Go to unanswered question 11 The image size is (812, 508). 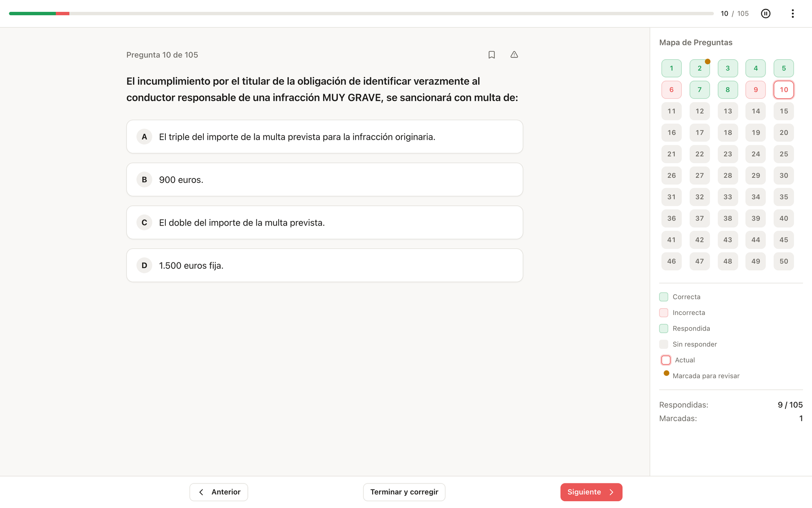672,111
